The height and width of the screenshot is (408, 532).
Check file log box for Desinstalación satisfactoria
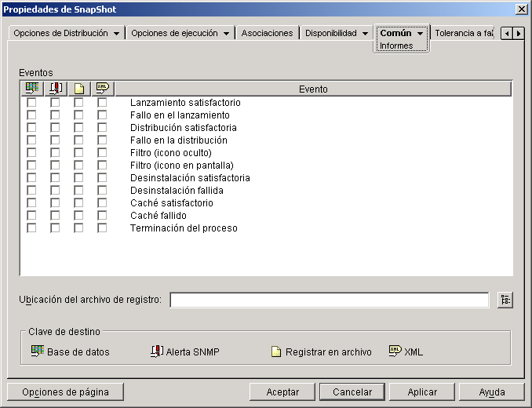(x=78, y=178)
